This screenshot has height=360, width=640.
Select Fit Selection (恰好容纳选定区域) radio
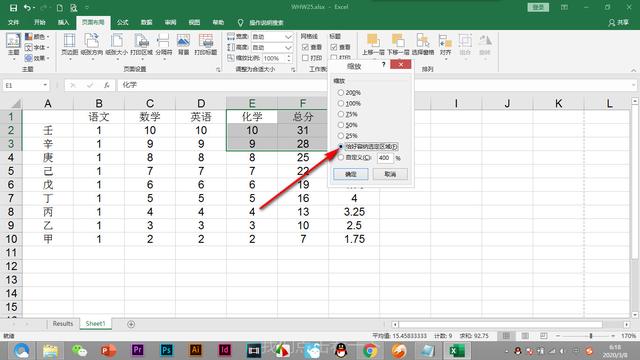[x=340, y=147]
